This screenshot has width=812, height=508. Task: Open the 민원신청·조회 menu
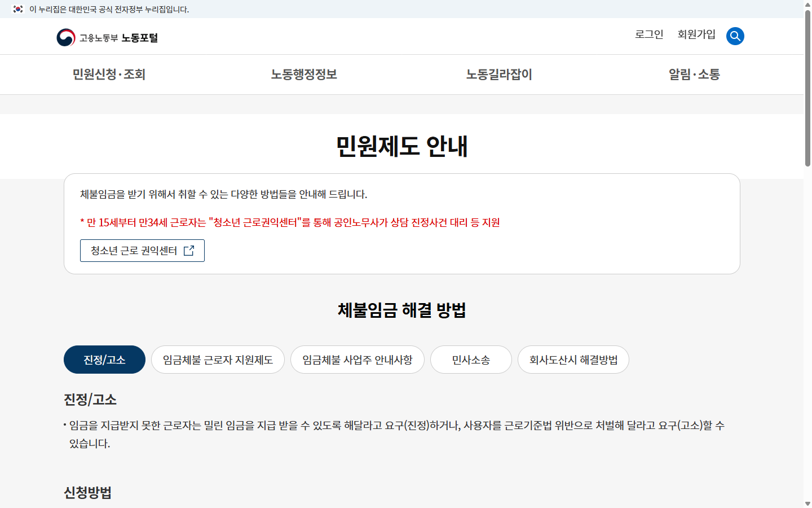click(x=109, y=75)
